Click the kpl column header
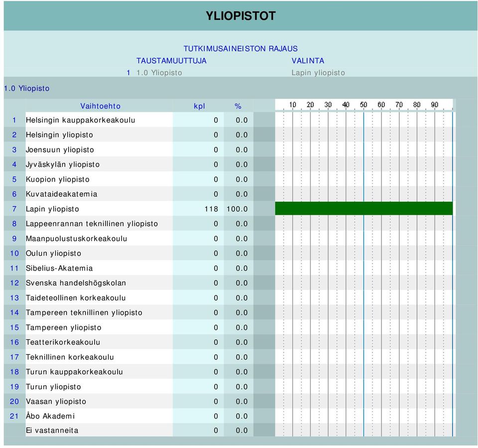478x448 pixels. point(199,106)
